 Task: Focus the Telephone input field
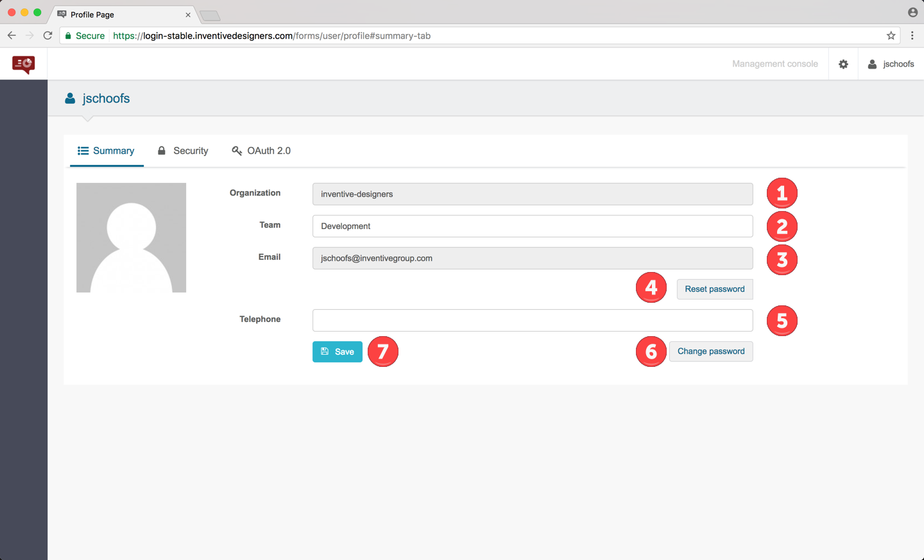pyautogui.click(x=533, y=321)
